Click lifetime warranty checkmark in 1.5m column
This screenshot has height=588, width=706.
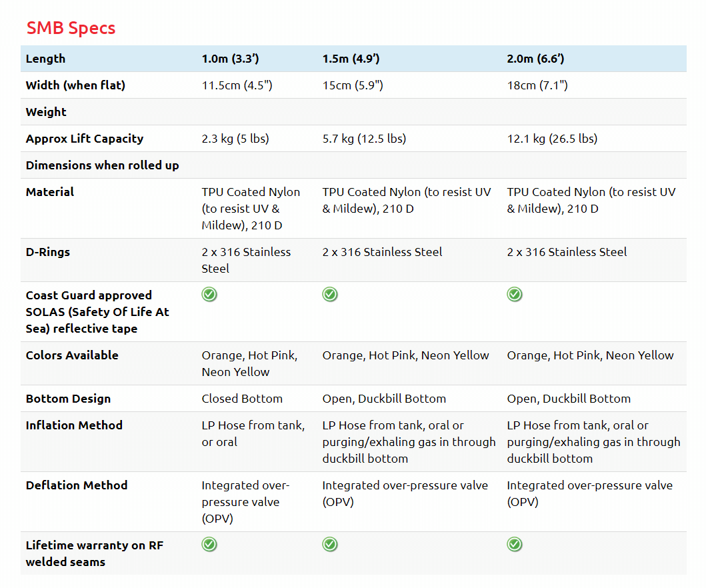330,545
